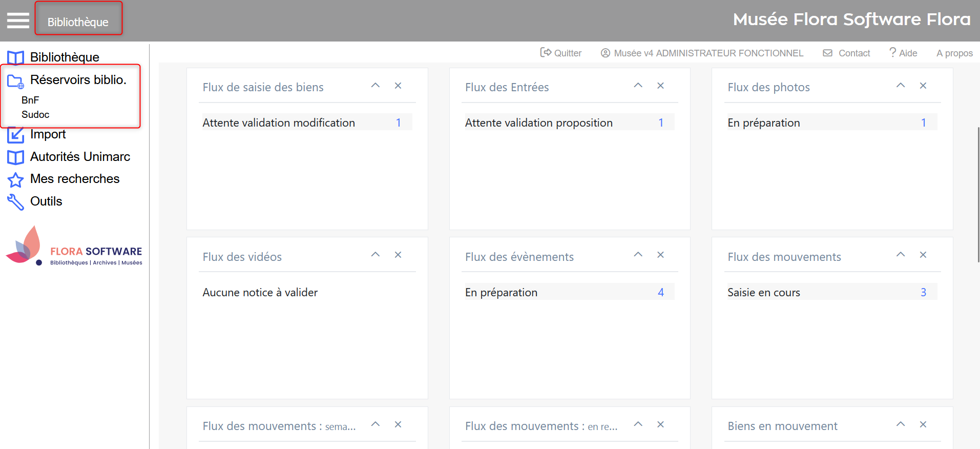Open Saisie en cours count 3
980x449 pixels.
(x=923, y=292)
